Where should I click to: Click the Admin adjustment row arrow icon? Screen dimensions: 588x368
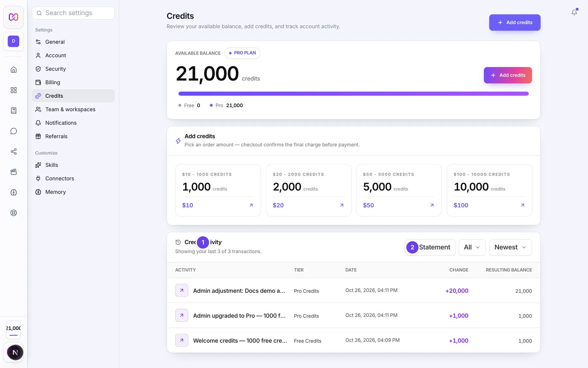(182, 290)
